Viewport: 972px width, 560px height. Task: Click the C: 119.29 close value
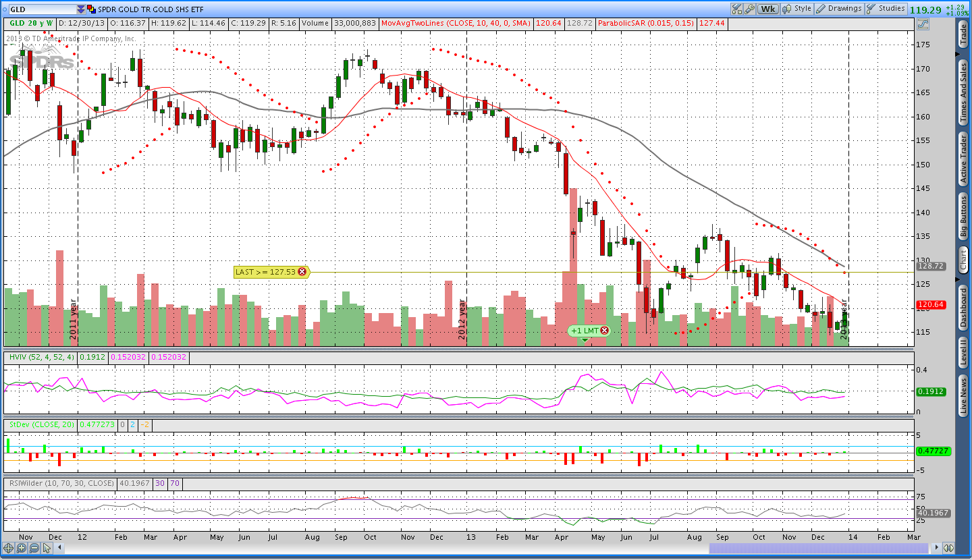pyautogui.click(x=248, y=23)
